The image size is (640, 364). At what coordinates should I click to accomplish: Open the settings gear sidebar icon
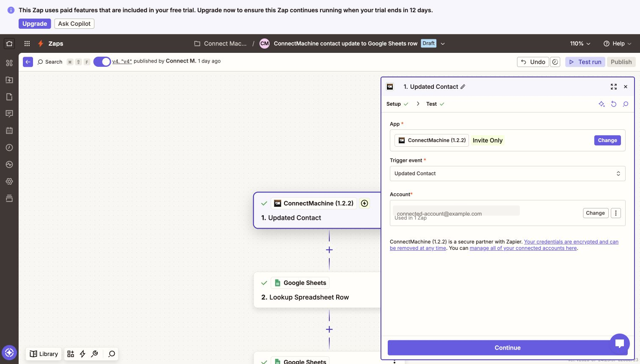9,181
